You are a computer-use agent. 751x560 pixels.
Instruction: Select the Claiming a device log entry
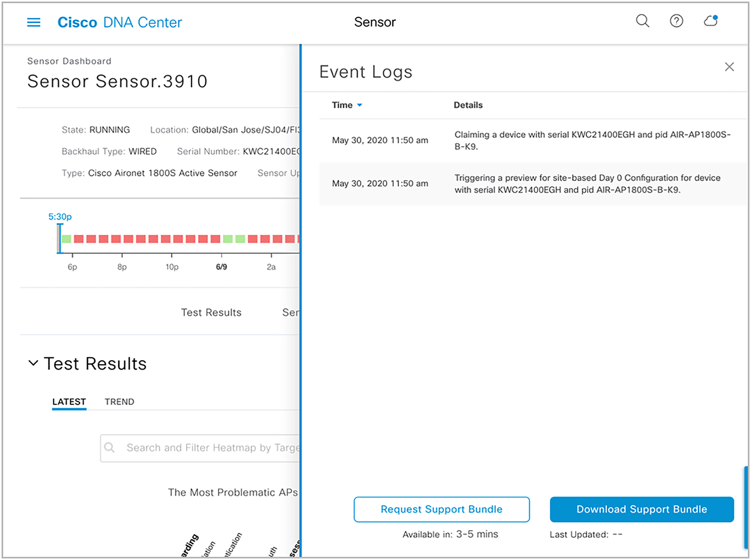[533, 141]
